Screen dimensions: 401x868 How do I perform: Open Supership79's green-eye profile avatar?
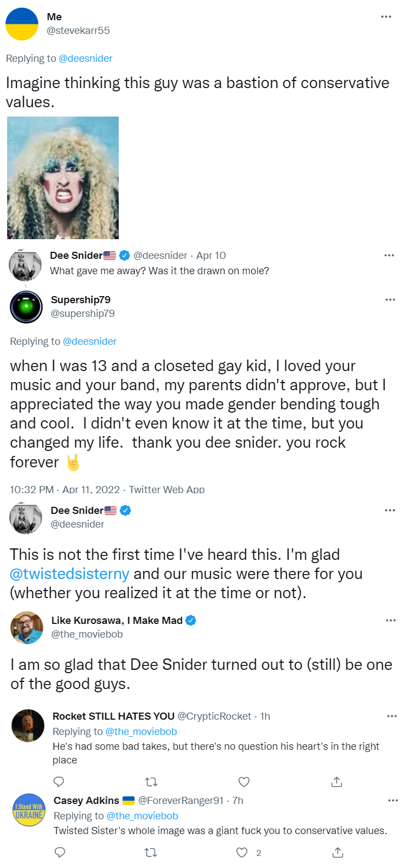click(26, 306)
